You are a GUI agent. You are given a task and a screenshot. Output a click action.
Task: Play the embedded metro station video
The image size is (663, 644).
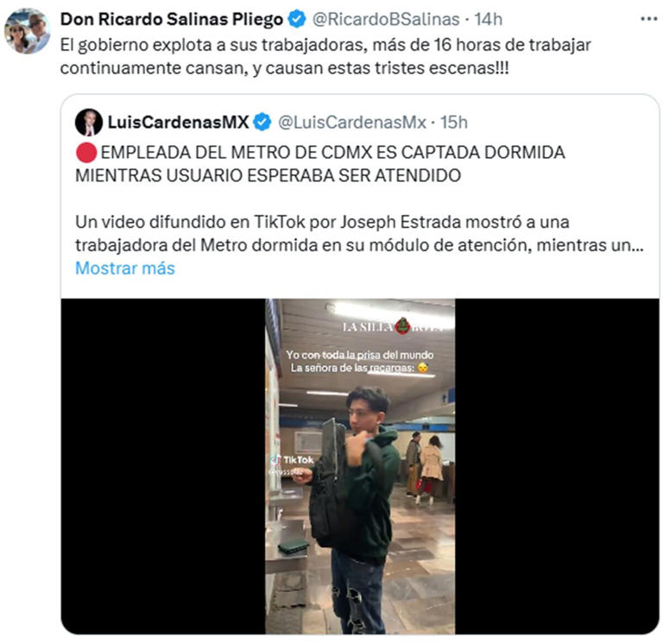click(360, 466)
